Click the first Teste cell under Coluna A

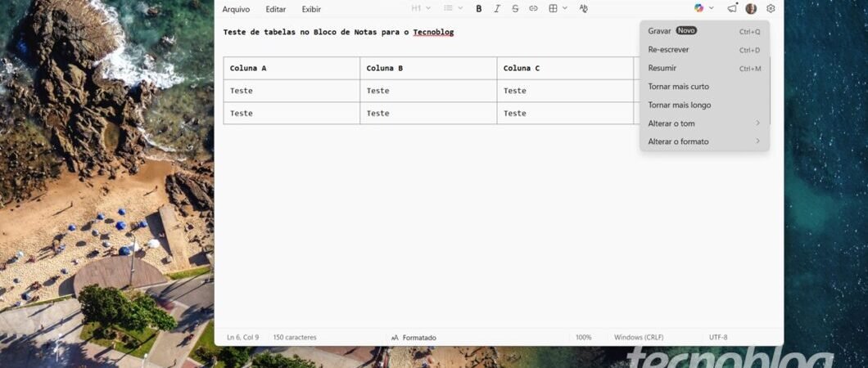[292, 91]
